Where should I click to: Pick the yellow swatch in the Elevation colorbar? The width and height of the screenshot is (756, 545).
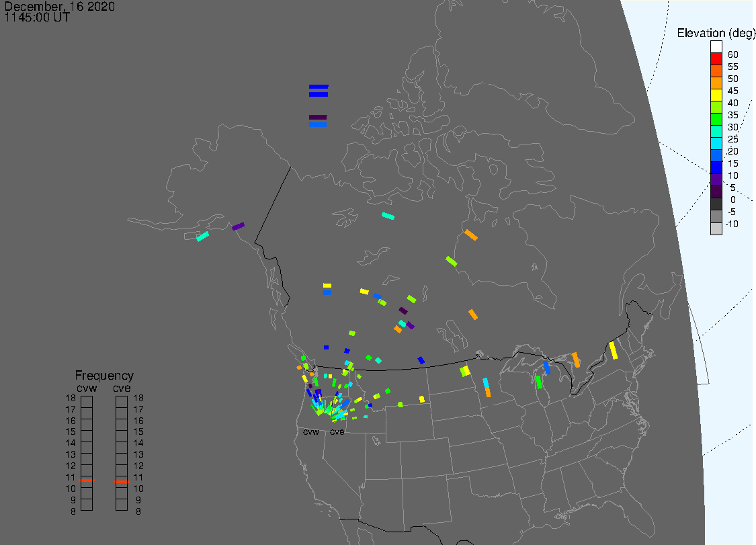click(x=716, y=95)
